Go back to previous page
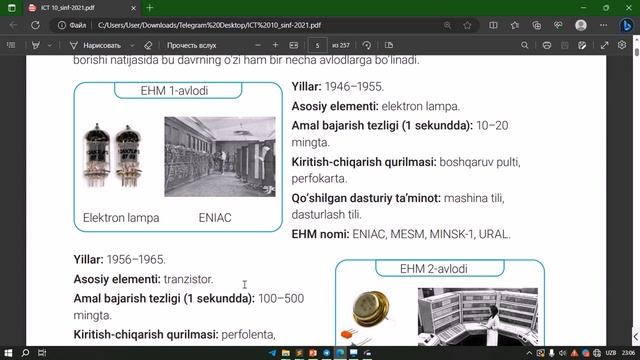 click(x=13, y=25)
